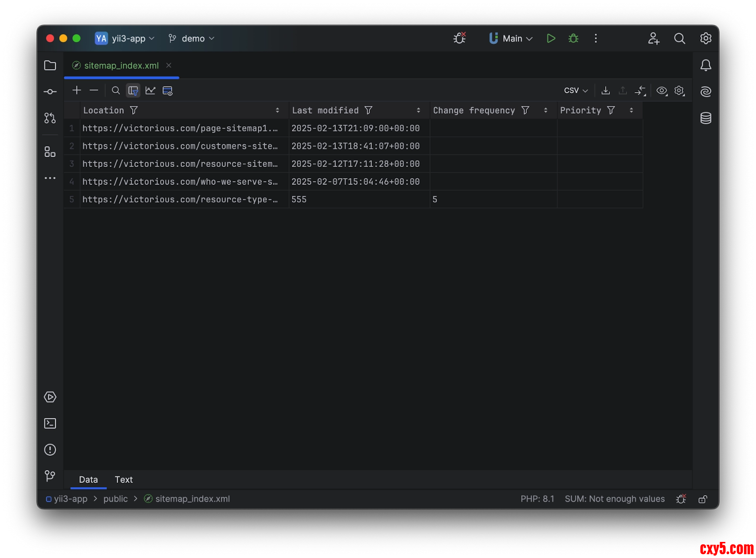Viewport: 756px width, 558px height.
Task: Click the Notifications bell icon
Action: [x=705, y=65]
